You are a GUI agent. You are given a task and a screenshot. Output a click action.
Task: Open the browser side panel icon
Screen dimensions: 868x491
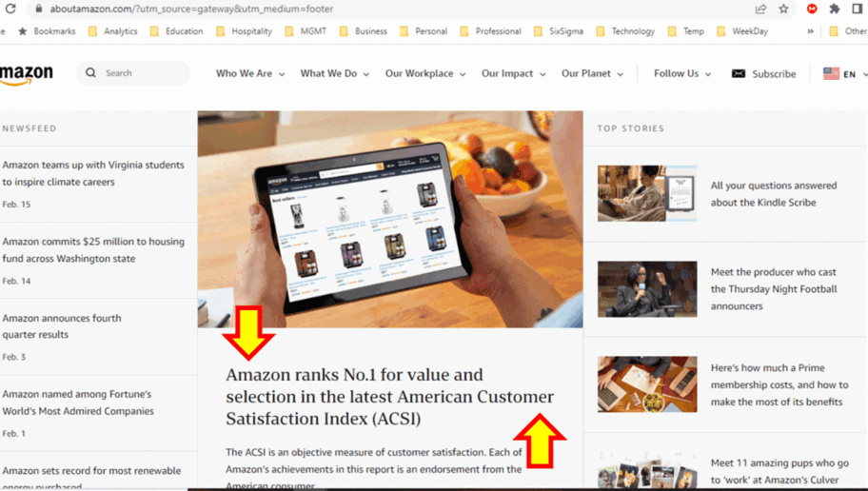[857, 9]
